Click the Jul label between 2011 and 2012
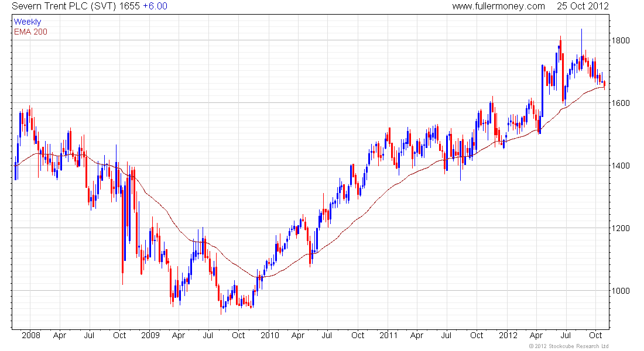Image resolution: width=644 pixels, height=351 pixels. pyautogui.click(x=447, y=335)
